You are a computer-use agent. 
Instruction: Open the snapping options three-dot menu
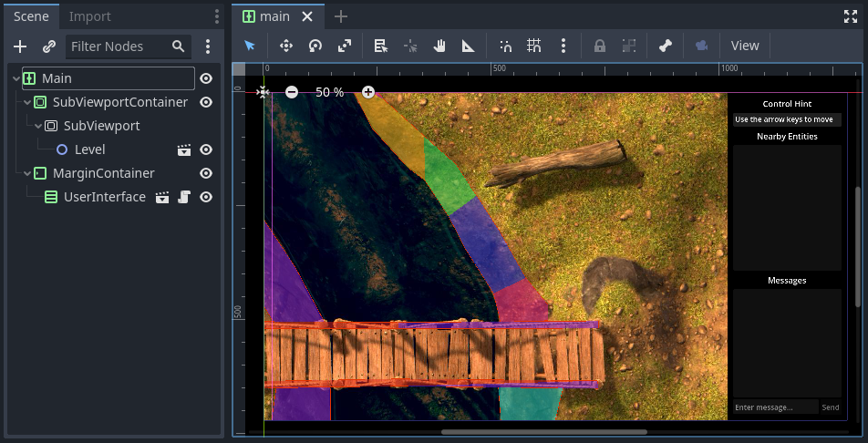coord(563,46)
